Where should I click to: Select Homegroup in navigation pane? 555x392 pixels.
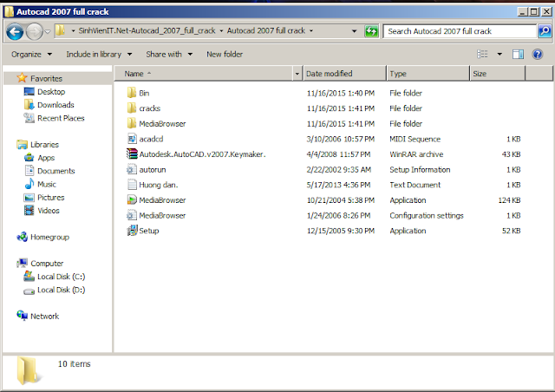(x=49, y=237)
